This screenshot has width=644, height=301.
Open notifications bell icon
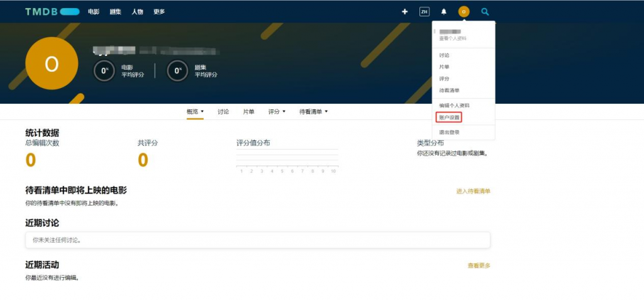tap(443, 11)
